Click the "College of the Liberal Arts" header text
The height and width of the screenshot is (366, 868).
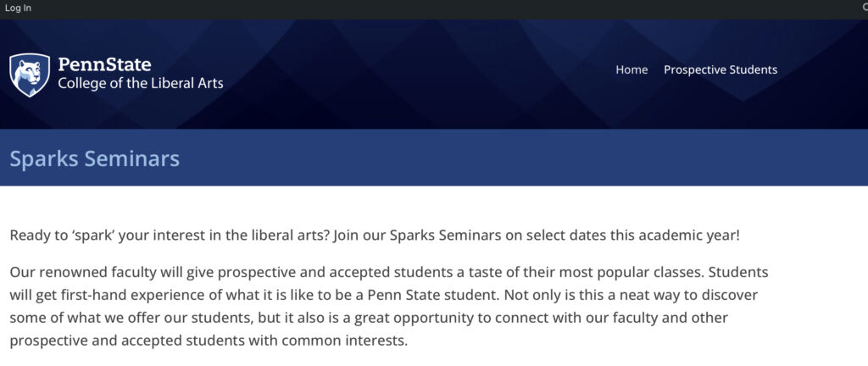pyautogui.click(x=140, y=83)
